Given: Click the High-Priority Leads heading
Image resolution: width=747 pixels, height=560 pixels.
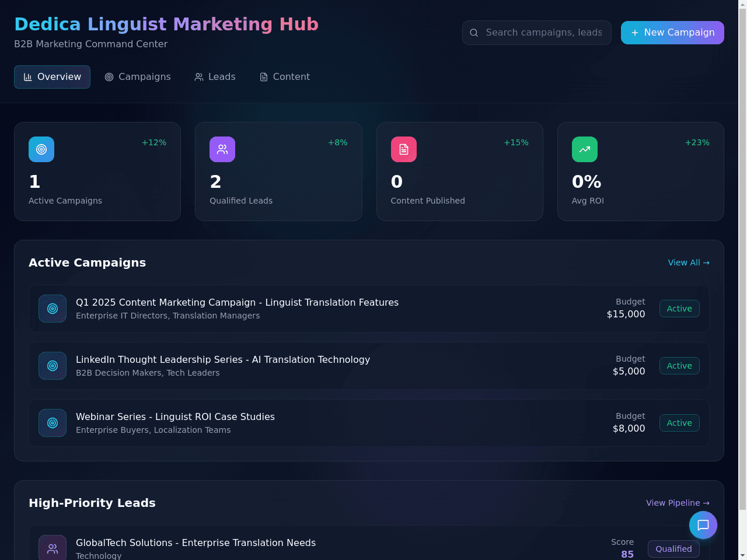Looking at the screenshot, I should (x=92, y=503).
